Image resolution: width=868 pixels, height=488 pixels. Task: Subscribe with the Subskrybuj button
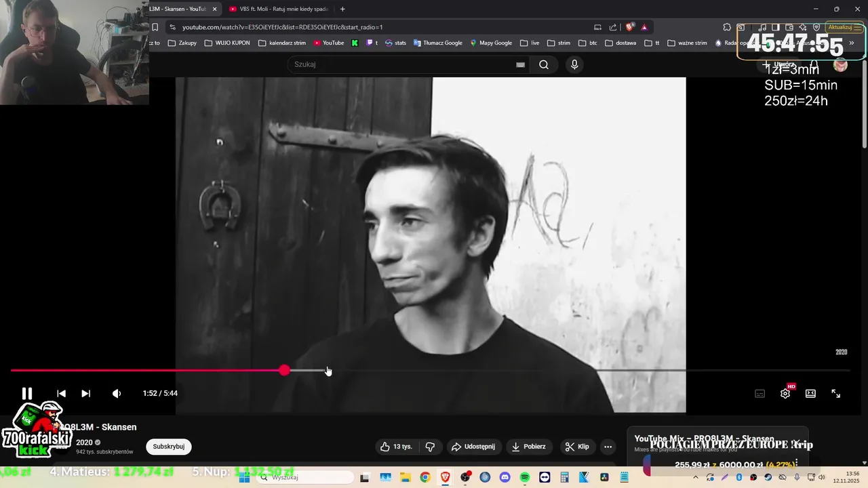pos(169,447)
